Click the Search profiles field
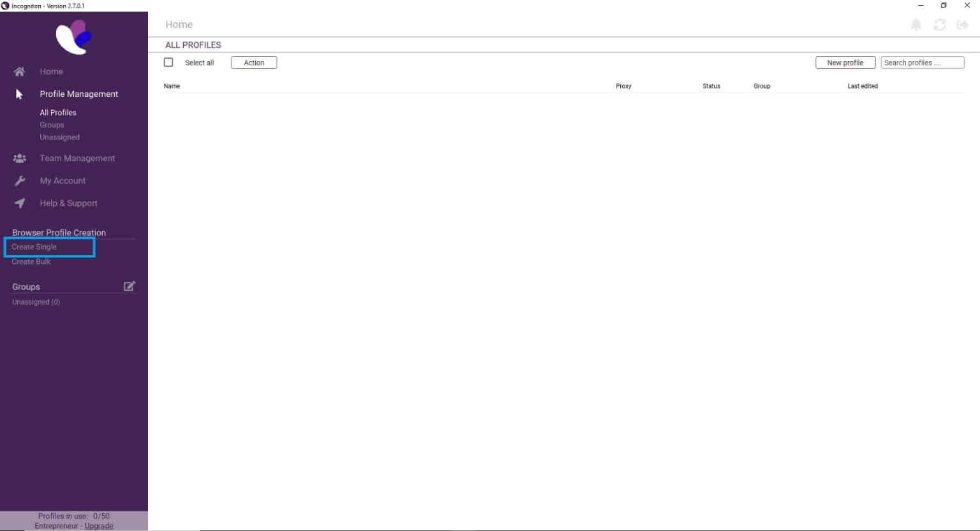The width and height of the screenshot is (980, 531). point(921,62)
